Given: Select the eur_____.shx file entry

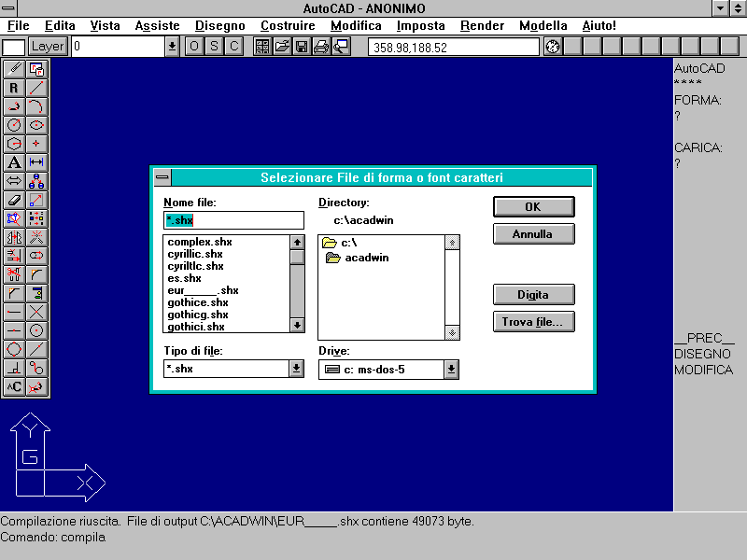Looking at the screenshot, I should click(203, 290).
